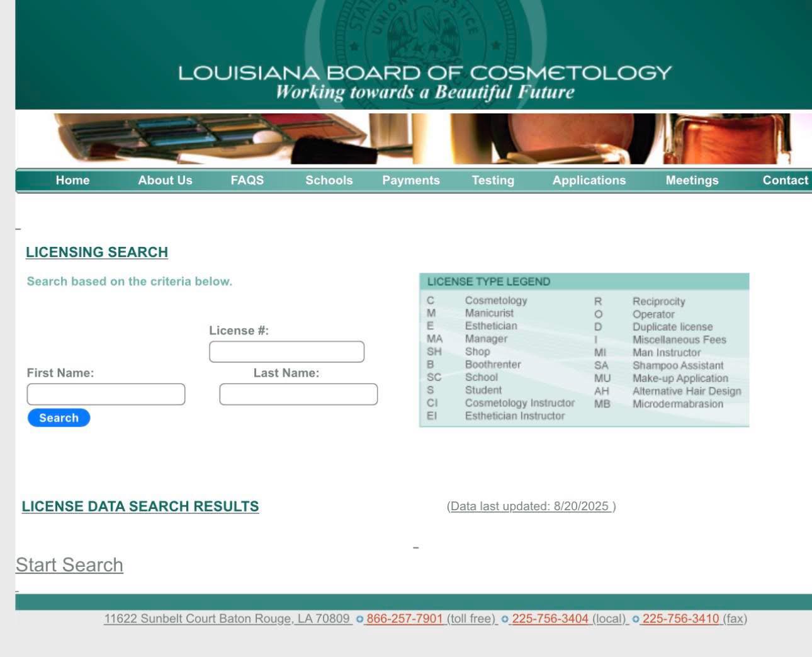The height and width of the screenshot is (657, 812).
Task: Click the Working towards a Beautiful Future tagline
Action: point(425,92)
